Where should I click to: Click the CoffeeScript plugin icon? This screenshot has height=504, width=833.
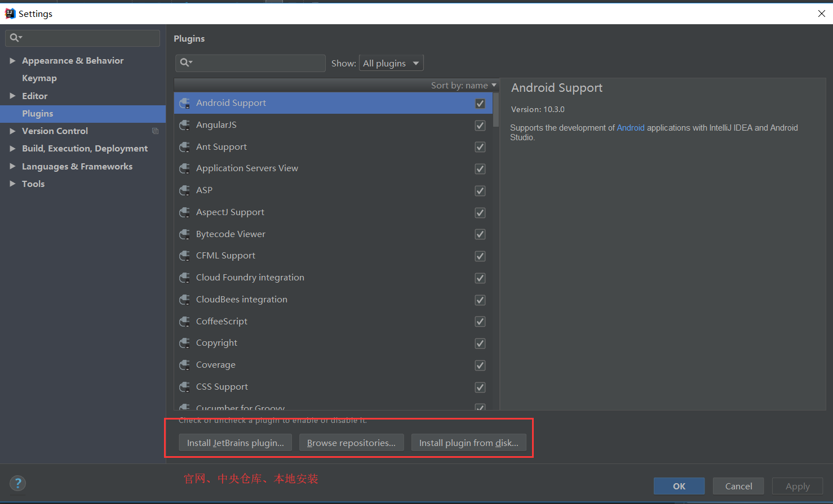click(184, 322)
